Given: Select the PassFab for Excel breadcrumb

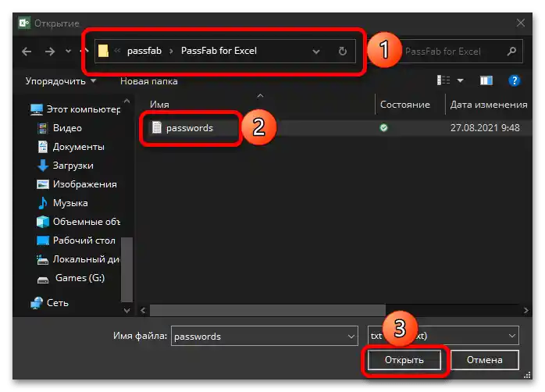Looking at the screenshot, I should coord(219,51).
